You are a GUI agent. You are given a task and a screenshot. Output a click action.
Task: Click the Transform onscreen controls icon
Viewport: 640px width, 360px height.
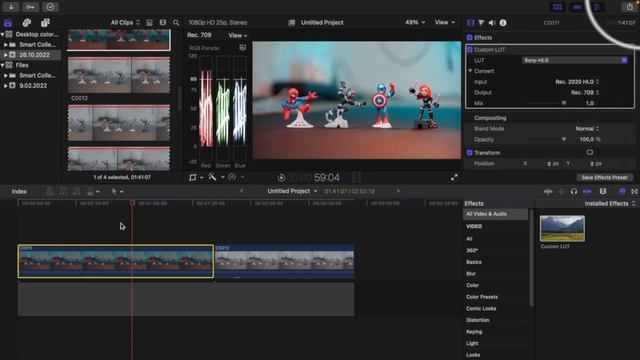point(590,153)
